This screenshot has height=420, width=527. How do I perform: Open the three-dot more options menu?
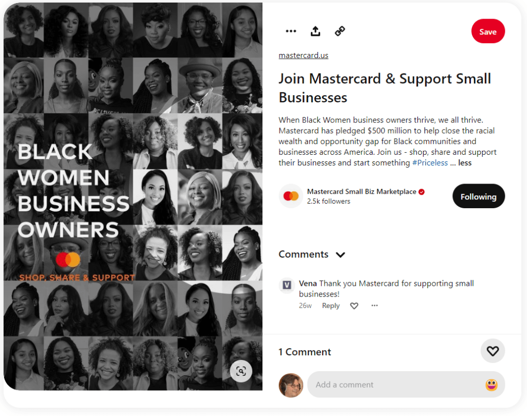291,31
